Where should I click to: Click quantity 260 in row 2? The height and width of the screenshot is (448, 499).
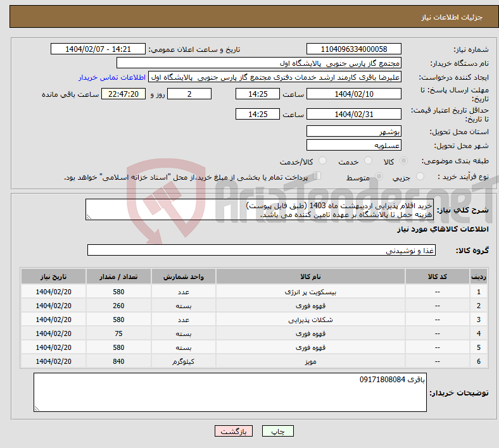pos(118,306)
